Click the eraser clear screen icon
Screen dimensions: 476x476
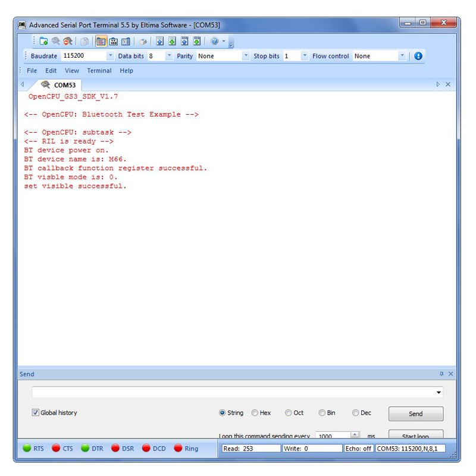(143, 41)
